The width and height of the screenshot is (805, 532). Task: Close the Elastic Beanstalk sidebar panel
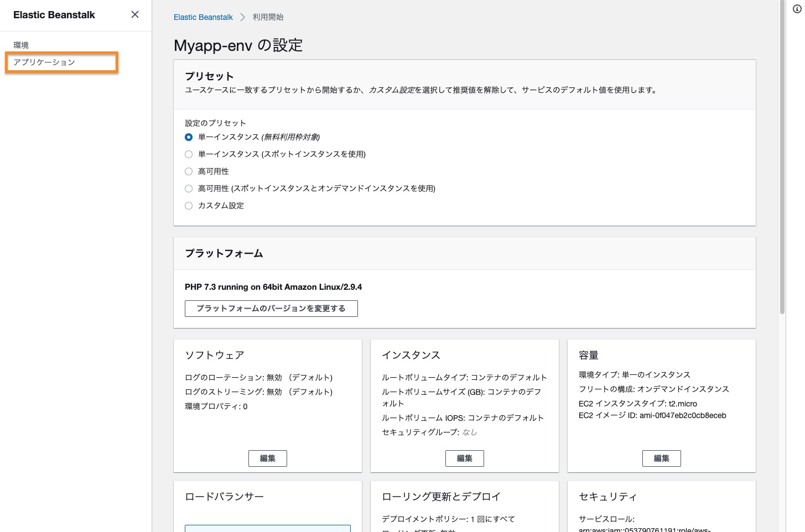[x=135, y=14]
